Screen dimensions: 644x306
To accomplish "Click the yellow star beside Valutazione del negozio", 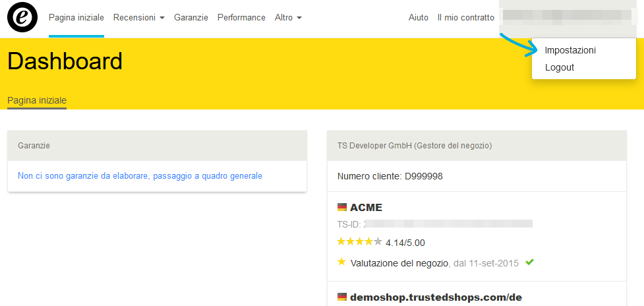I will (x=341, y=262).
